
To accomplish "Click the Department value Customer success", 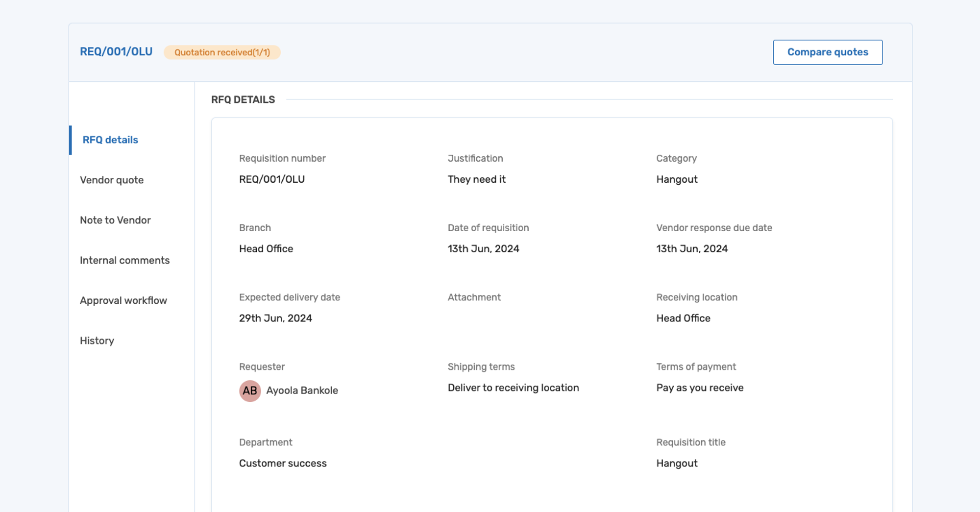I will [283, 463].
